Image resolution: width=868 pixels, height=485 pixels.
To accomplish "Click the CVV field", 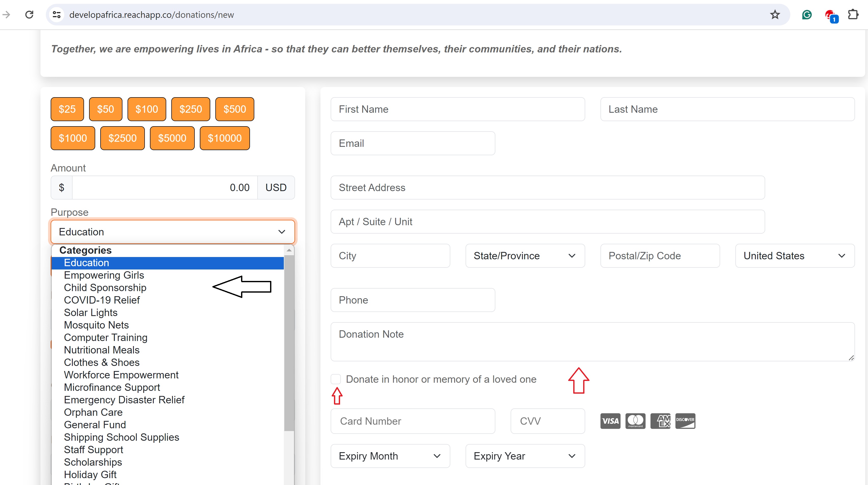I will click(x=548, y=421).
